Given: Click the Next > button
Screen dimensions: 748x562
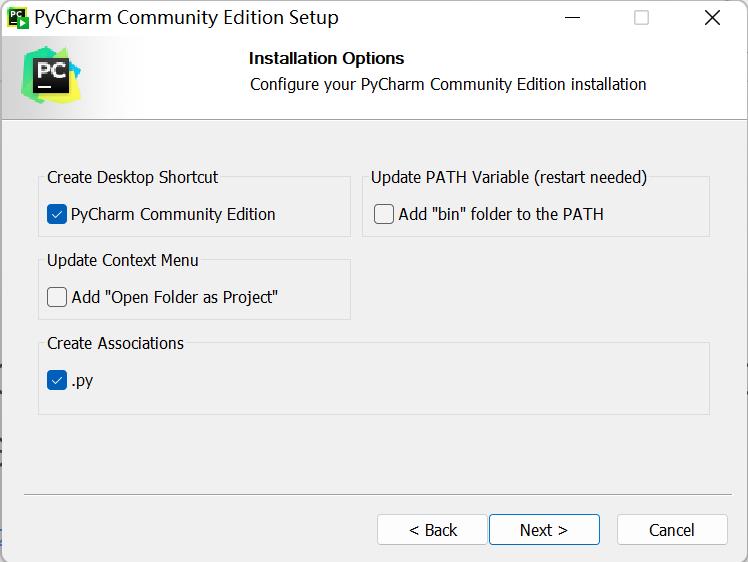Looking at the screenshot, I should point(544,530).
